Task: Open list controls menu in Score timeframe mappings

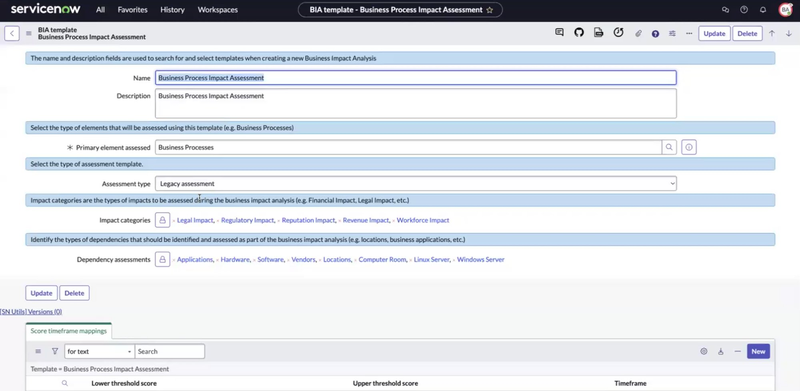Action: click(x=38, y=351)
